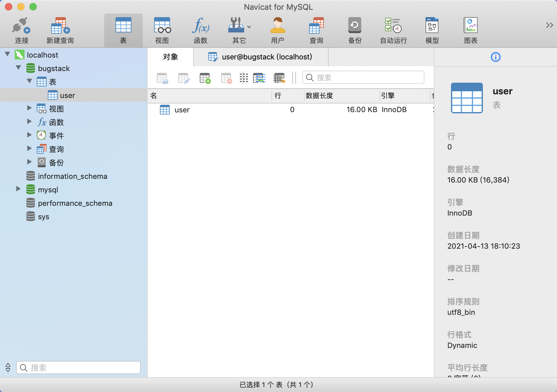Select localhost connection in sidebar
Viewport: 557px width, 392px height.
click(x=42, y=55)
